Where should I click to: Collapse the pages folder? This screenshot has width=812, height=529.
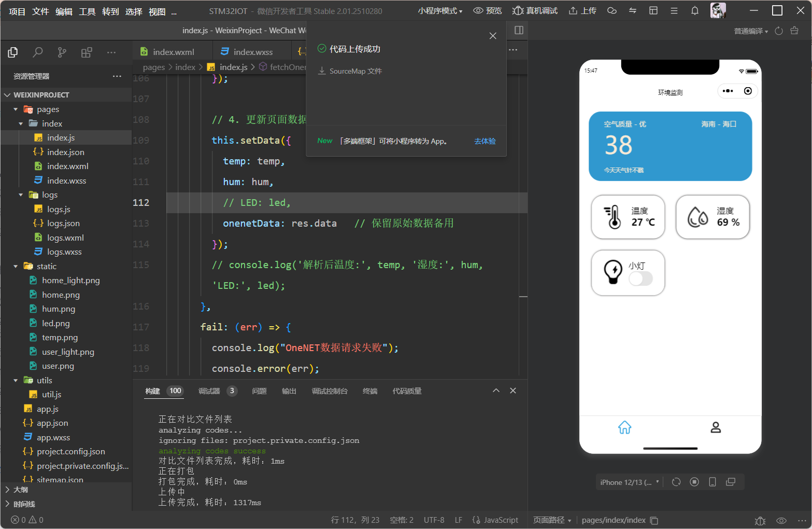click(x=16, y=109)
